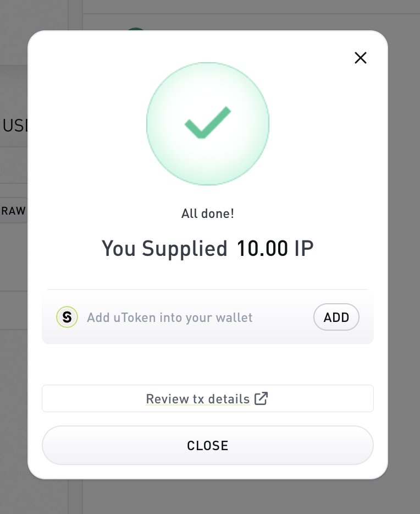Click the green success checkmark icon
This screenshot has width=420, height=514.
click(208, 123)
